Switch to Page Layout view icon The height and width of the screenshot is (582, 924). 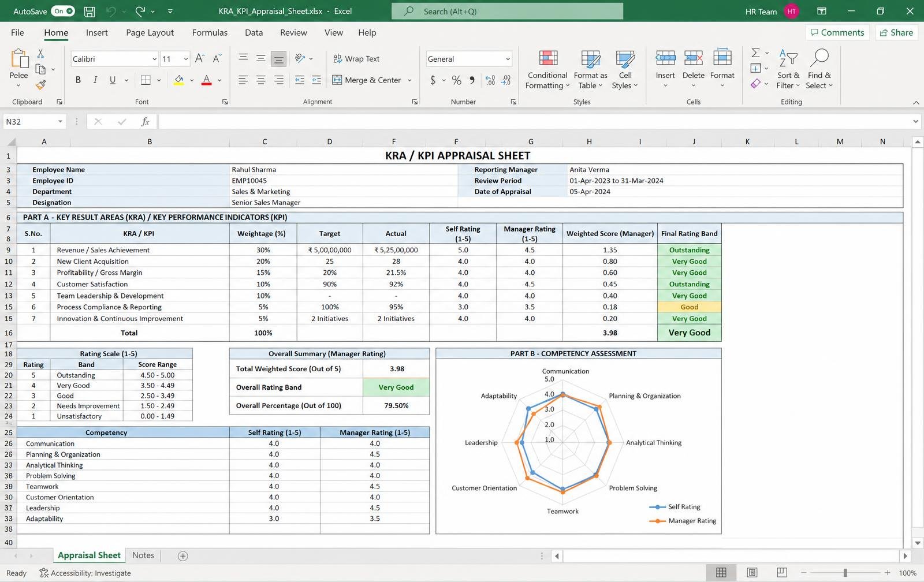coord(752,572)
